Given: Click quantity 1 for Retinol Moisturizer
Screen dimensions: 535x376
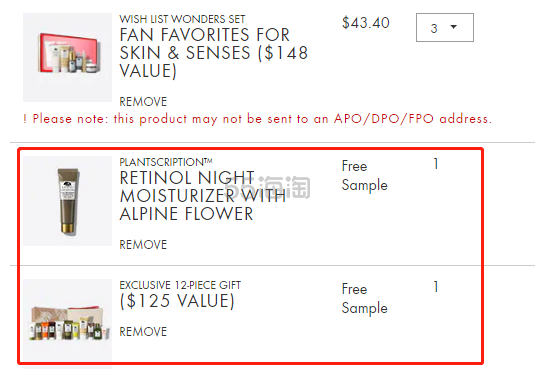Looking at the screenshot, I should click(436, 164).
